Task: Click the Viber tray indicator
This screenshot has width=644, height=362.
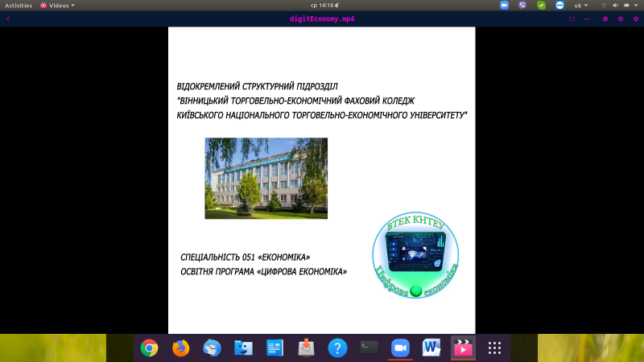Action: click(x=522, y=6)
